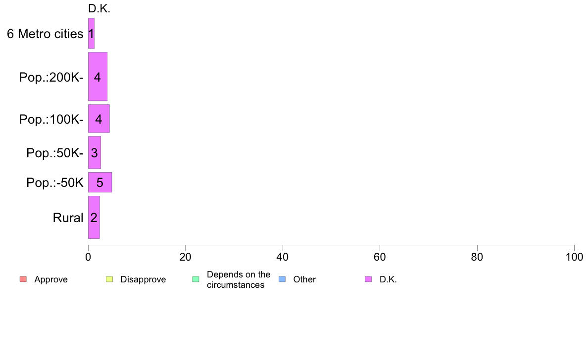
Task: Select the 6 Metro cities bar
Action: coord(91,33)
